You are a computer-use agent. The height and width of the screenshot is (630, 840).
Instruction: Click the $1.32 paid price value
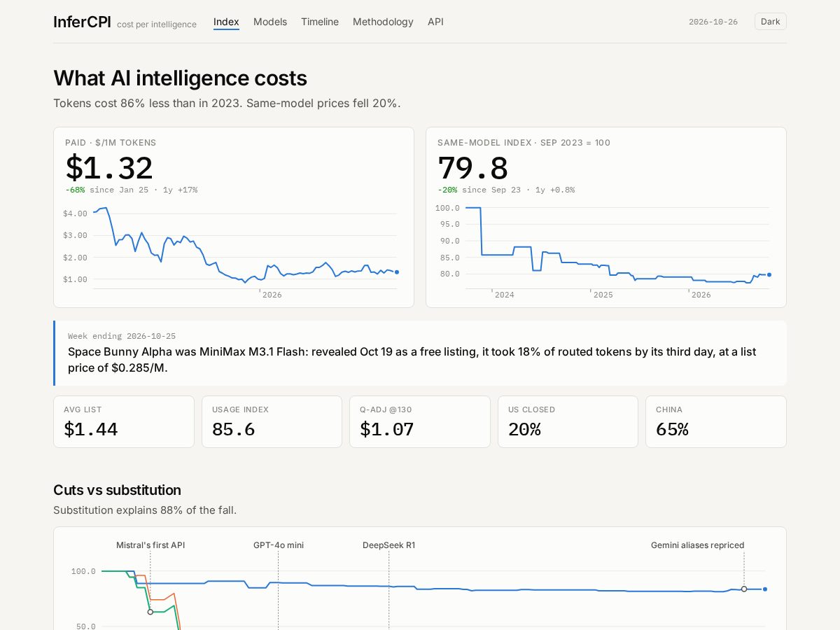(x=109, y=169)
